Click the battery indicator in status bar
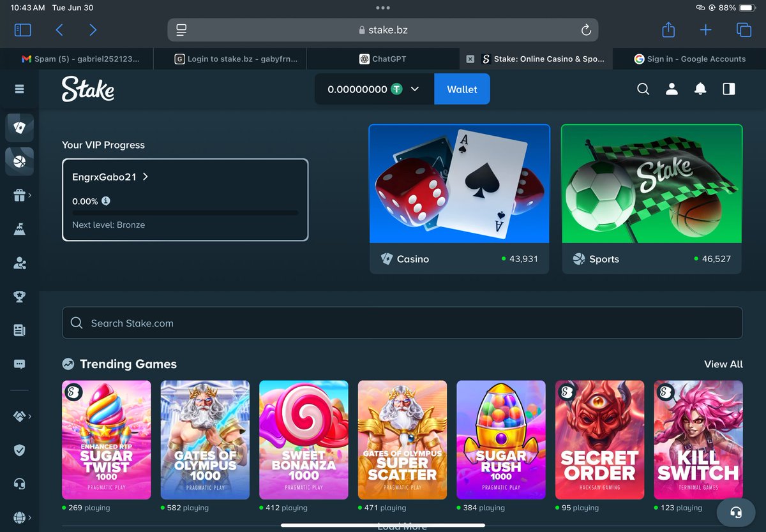This screenshot has width=766, height=532. (x=747, y=8)
